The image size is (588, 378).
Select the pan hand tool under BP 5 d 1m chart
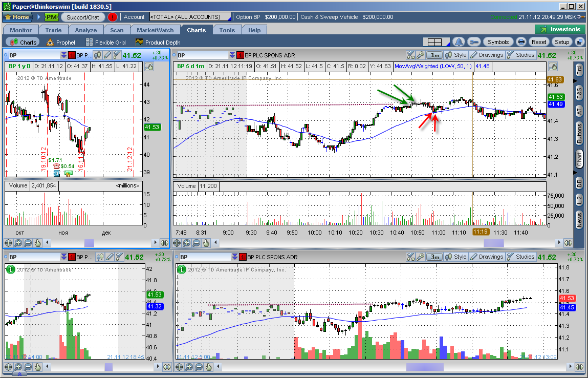point(206,243)
